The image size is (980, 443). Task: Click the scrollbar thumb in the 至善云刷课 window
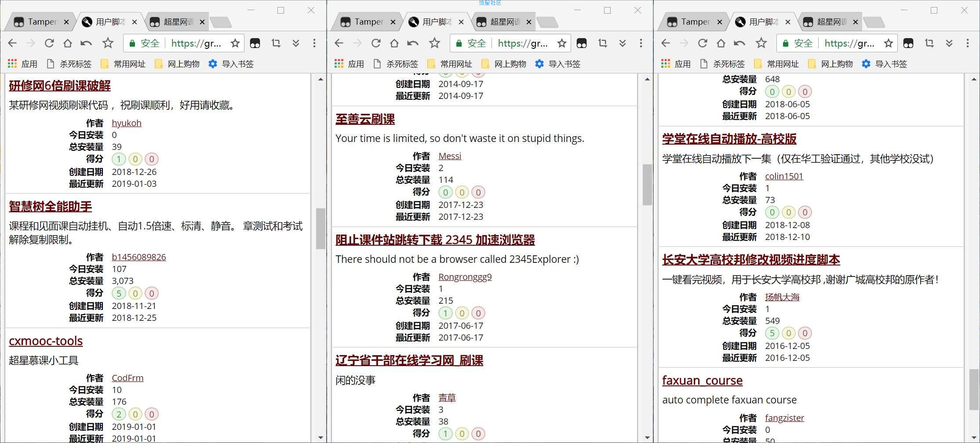tap(647, 185)
